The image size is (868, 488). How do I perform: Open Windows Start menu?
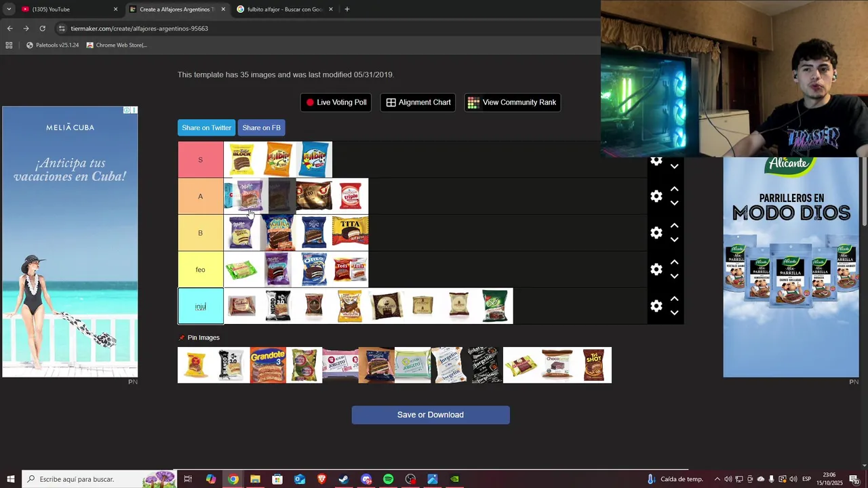11,479
